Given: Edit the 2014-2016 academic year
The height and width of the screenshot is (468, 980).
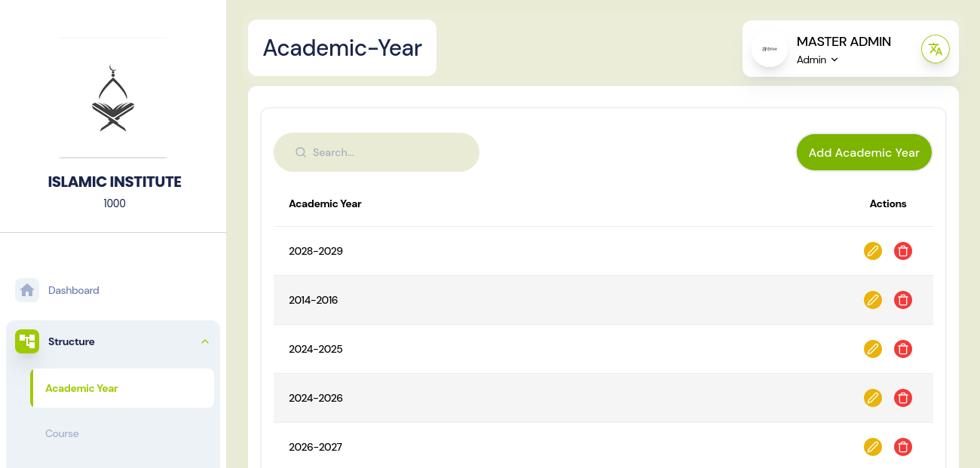Looking at the screenshot, I should pyautogui.click(x=872, y=300).
